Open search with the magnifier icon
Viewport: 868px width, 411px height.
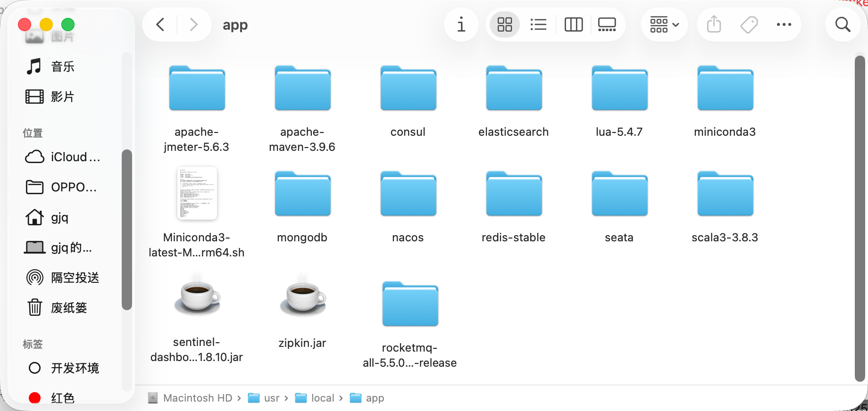pos(843,25)
